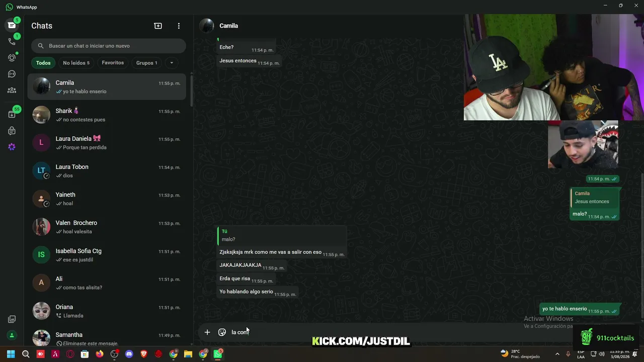644x362 pixels.
Task: Open the Camila chat in the list
Action: pos(107,86)
